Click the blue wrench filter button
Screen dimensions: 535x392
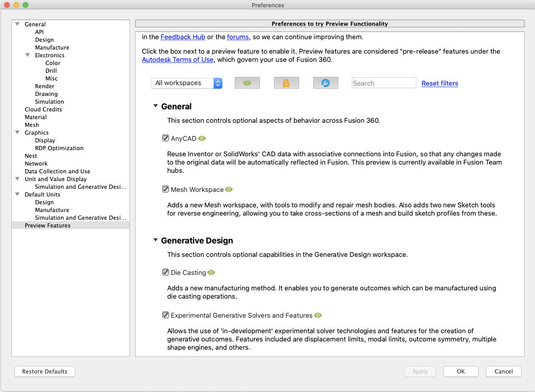tap(326, 83)
